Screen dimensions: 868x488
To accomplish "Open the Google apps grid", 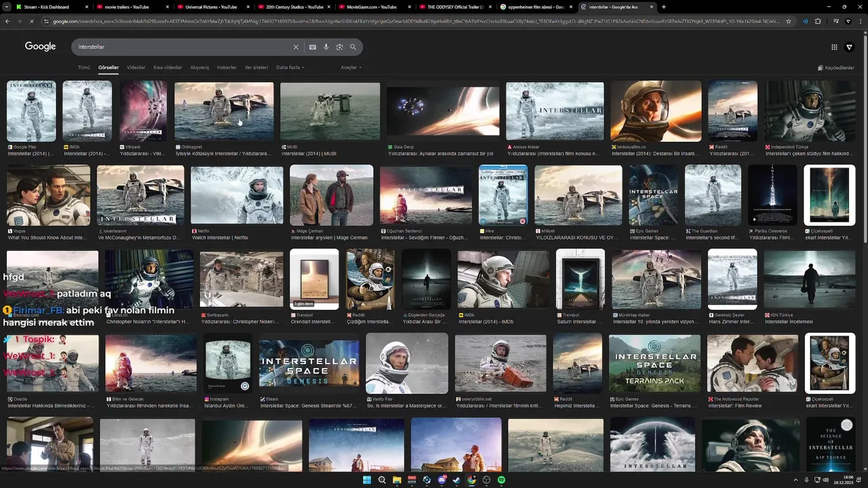I will tap(834, 47).
